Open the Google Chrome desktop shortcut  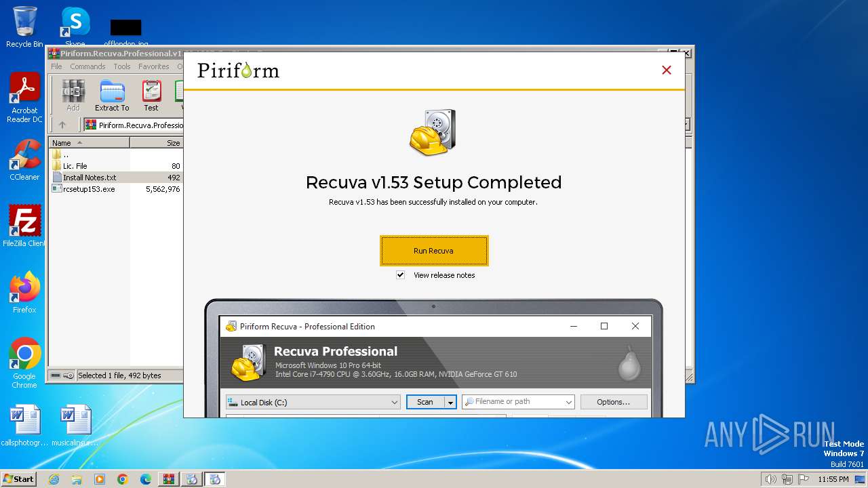coord(24,363)
